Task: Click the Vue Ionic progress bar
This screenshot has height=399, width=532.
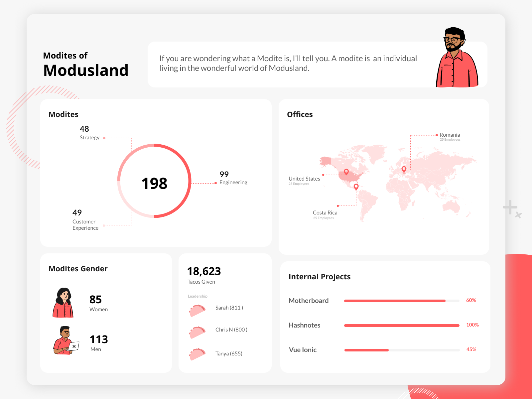Action: [402, 350]
